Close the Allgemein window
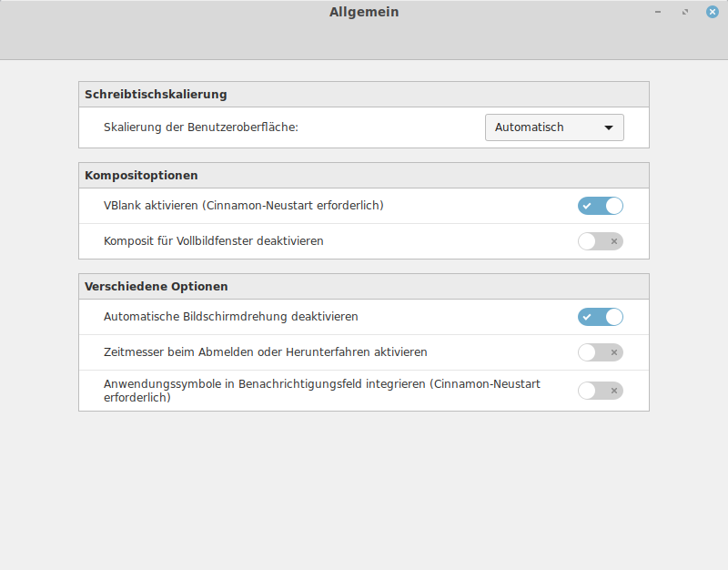Image resolution: width=728 pixels, height=570 pixels. [x=711, y=13]
